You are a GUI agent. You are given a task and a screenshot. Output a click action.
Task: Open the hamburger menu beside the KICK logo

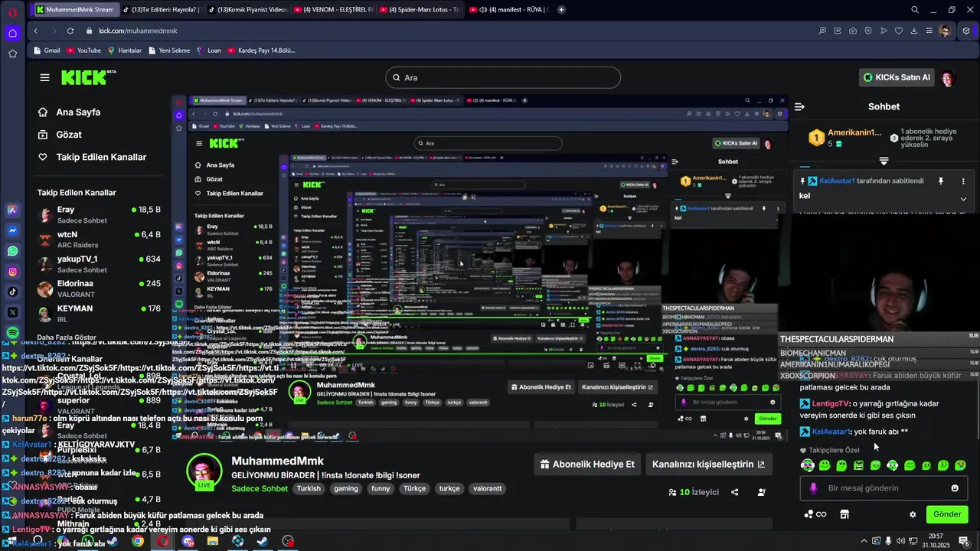click(44, 77)
